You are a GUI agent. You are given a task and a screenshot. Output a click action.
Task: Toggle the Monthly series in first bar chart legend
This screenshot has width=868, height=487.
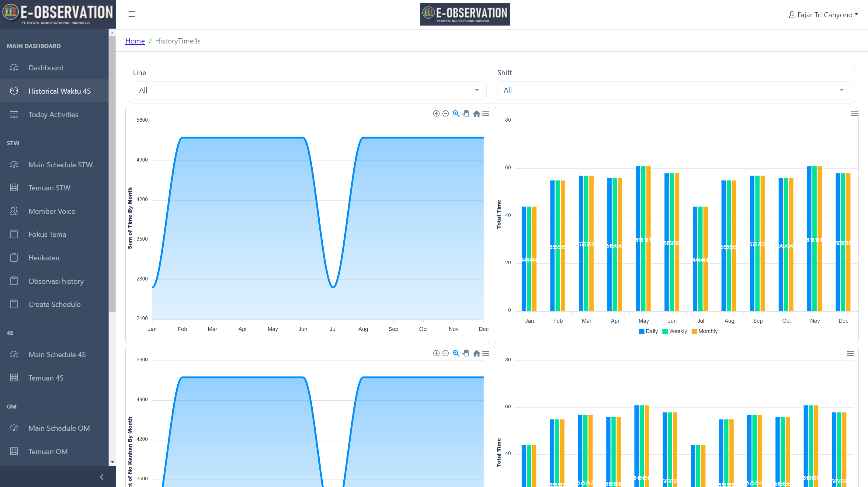(705, 331)
